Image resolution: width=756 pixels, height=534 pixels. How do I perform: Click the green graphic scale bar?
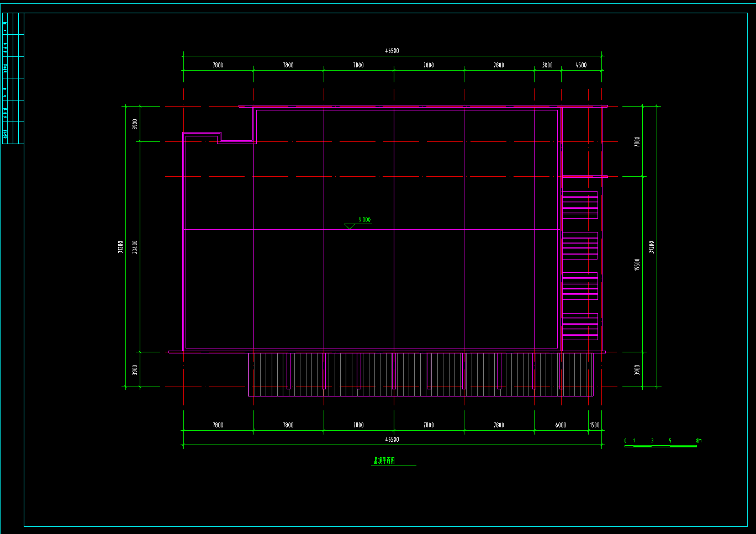660,446
